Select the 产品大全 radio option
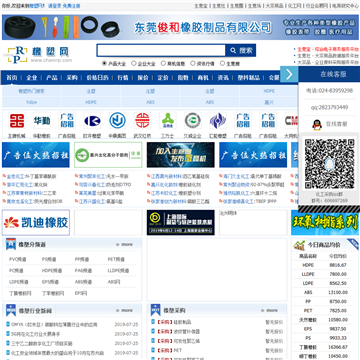The width and height of the screenshot is (360, 360). pyautogui.click(x=104, y=63)
